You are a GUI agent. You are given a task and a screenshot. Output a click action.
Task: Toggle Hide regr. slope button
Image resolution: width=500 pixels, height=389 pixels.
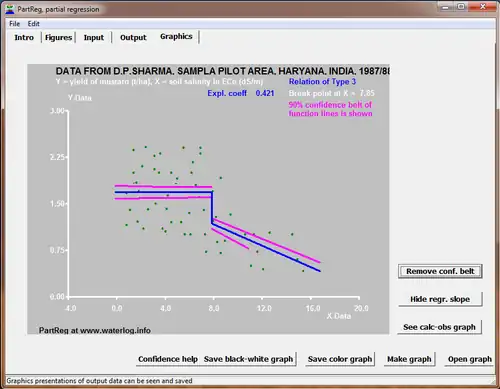click(x=440, y=299)
